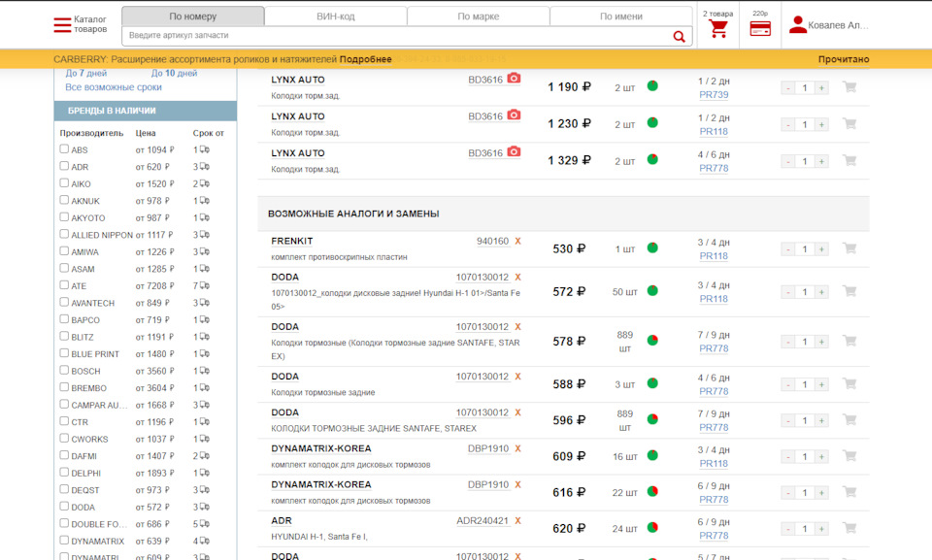Image resolution: width=932 pixels, height=560 pixels.
Task: Decrease quantity for LYNX AUTO 1 230 ₽
Action: coord(788,125)
